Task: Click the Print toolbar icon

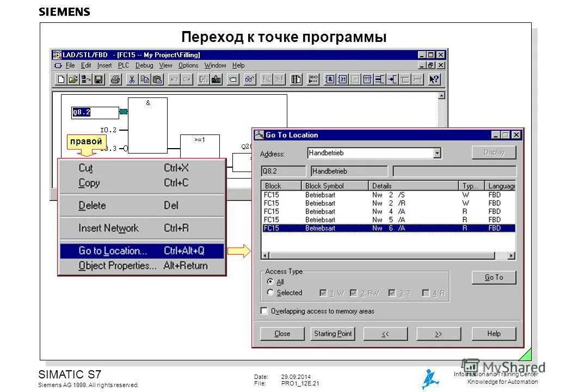Action: [x=115, y=79]
